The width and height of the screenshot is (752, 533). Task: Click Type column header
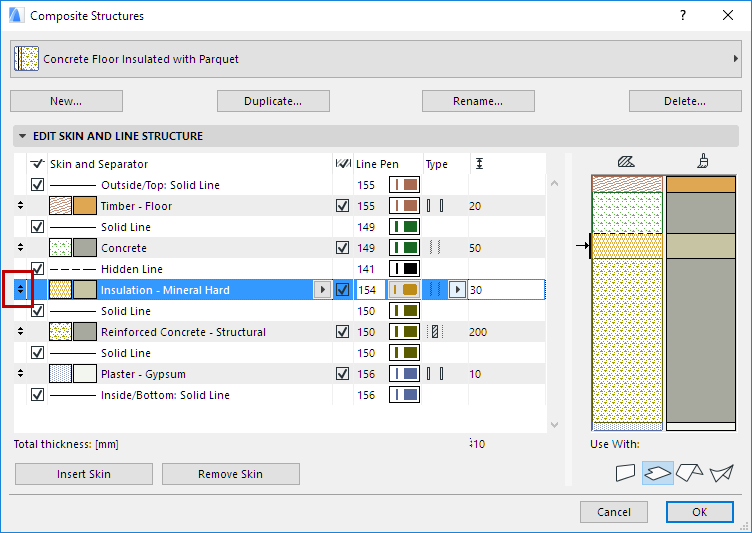436,164
